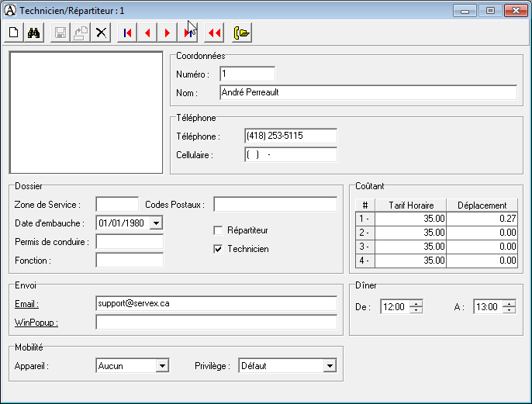
Task: Delete record with the X icon
Action: (x=101, y=33)
